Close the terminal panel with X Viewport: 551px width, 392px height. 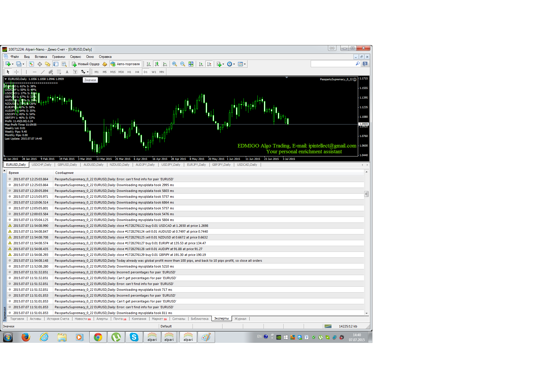point(4,170)
